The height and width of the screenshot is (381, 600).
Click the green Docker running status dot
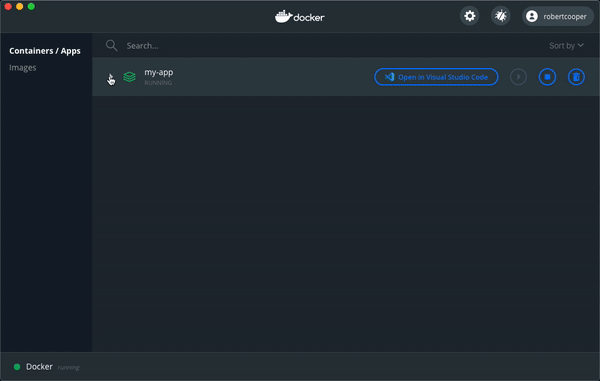coord(17,367)
